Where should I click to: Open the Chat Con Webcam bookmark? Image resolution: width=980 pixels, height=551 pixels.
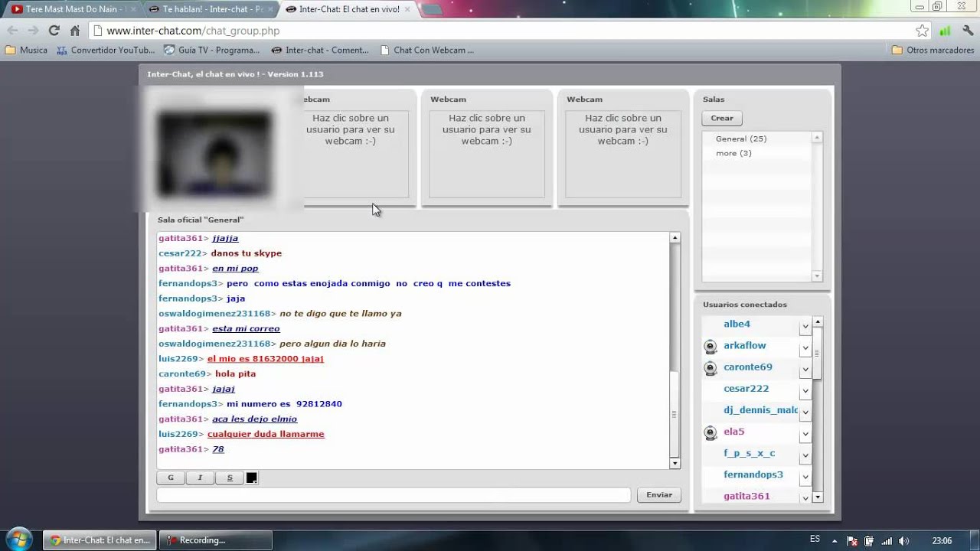426,50
